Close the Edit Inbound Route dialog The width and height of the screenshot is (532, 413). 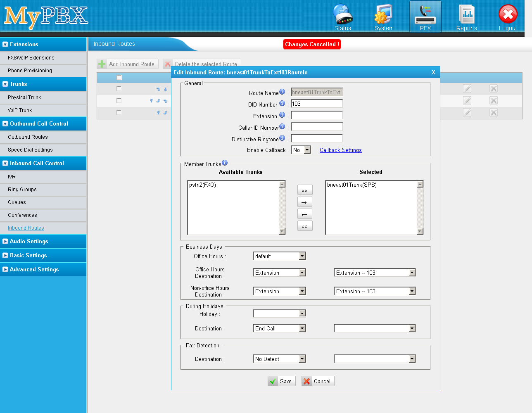point(433,72)
